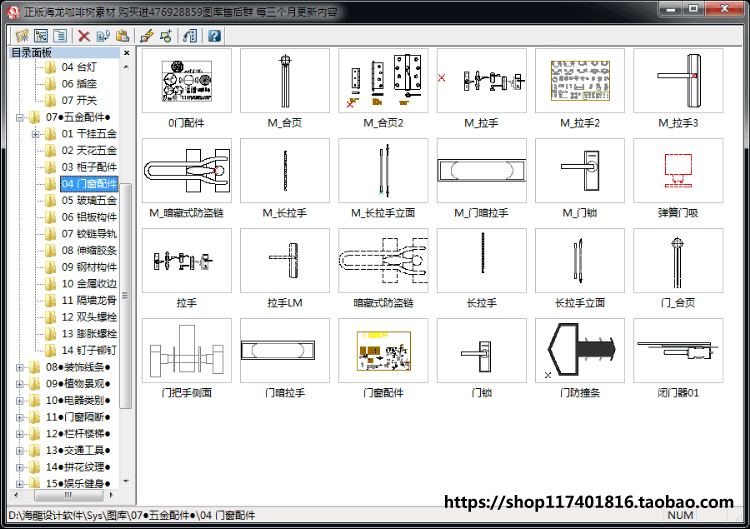Click the lightning bolt quick-insert icon
The image size is (750, 529).
tap(146, 35)
